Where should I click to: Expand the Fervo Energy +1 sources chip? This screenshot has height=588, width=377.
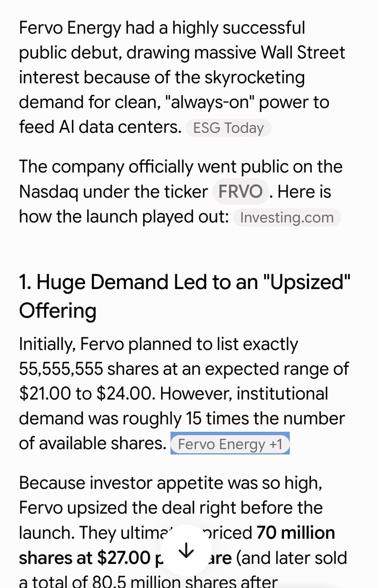pyautogui.click(x=230, y=444)
